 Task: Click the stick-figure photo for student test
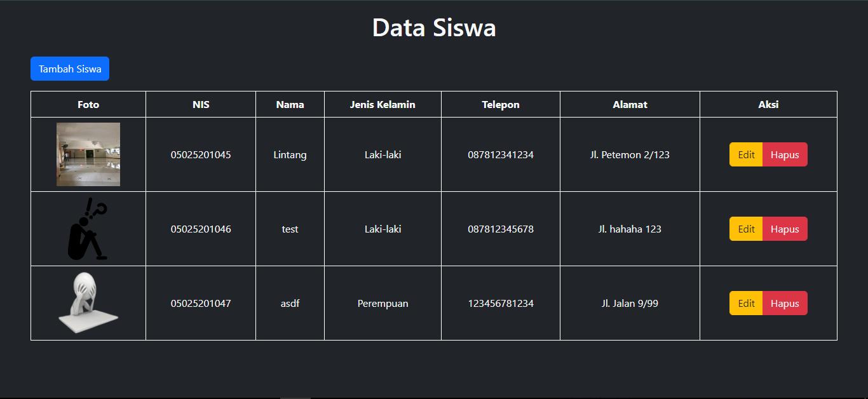88,228
